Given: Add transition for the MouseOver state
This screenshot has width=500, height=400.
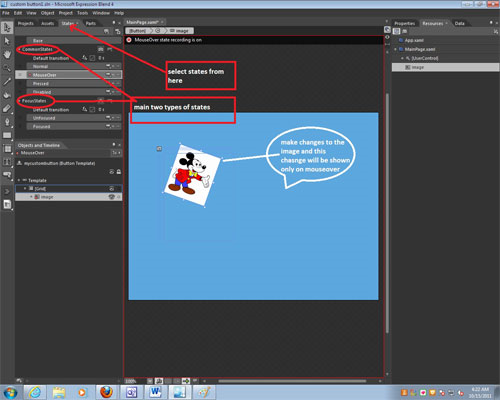Looking at the screenshot, I should click(109, 75).
